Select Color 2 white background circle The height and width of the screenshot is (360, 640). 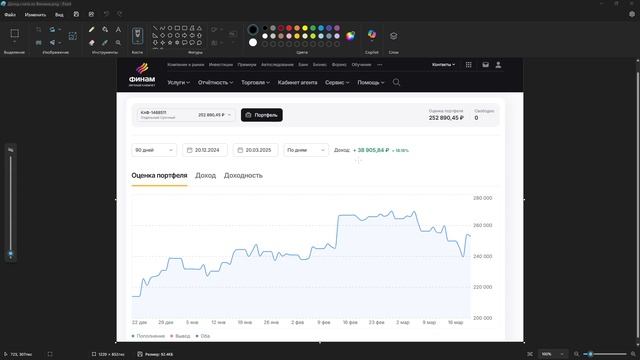(x=253, y=42)
